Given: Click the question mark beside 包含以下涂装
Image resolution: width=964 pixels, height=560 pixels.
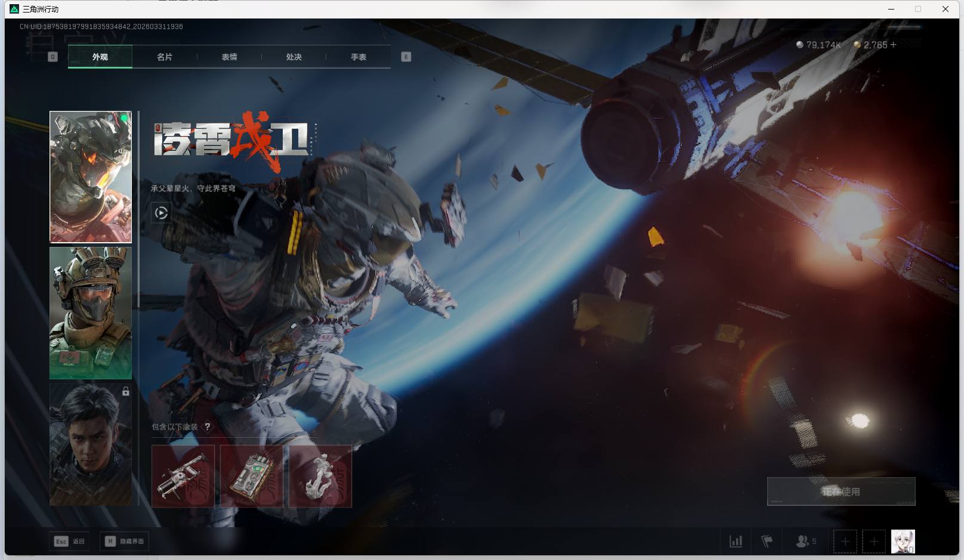Looking at the screenshot, I should (x=207, y=427).
